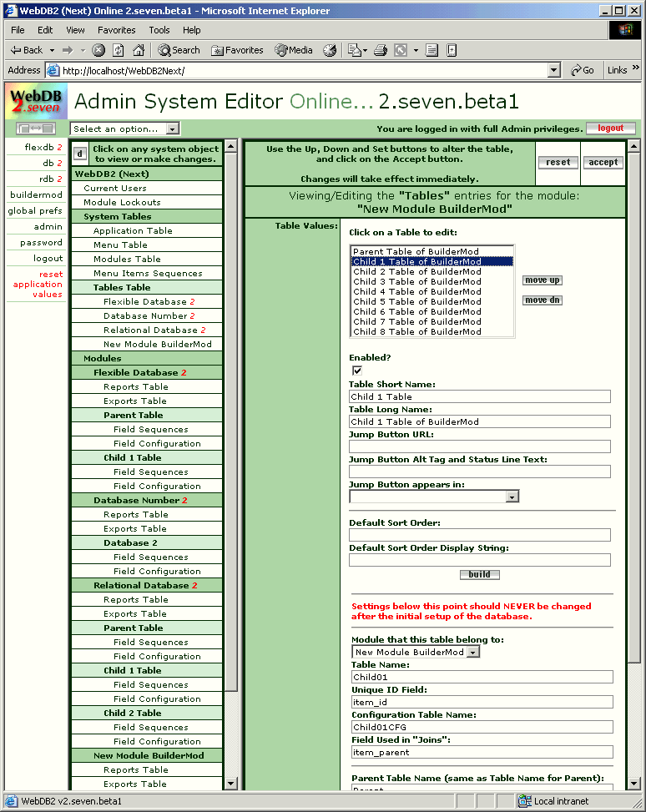Screen dimensions: 646x812
Task: Open Module Lockouts in the tree
Action: tap(147, 202)
